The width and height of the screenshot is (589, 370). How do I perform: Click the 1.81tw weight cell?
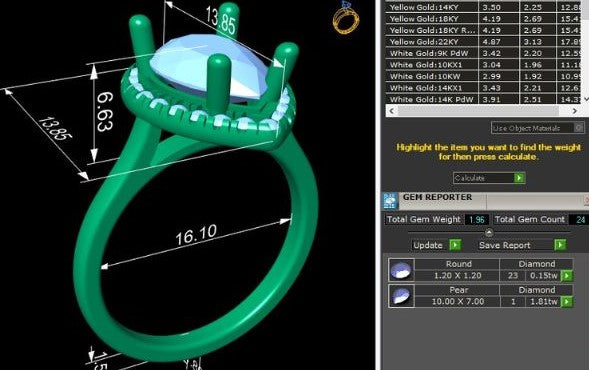544,301
